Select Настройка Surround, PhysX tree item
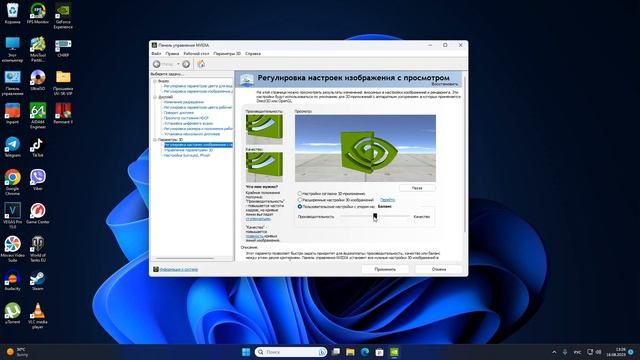Viewport: 640px width, 360px height. tap(187, 156)
